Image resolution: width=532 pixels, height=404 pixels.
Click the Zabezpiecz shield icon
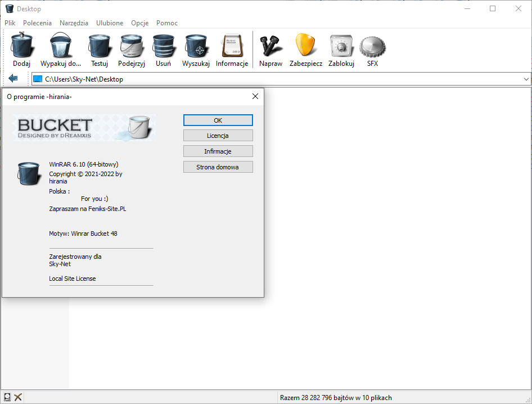tap(306, 44)
